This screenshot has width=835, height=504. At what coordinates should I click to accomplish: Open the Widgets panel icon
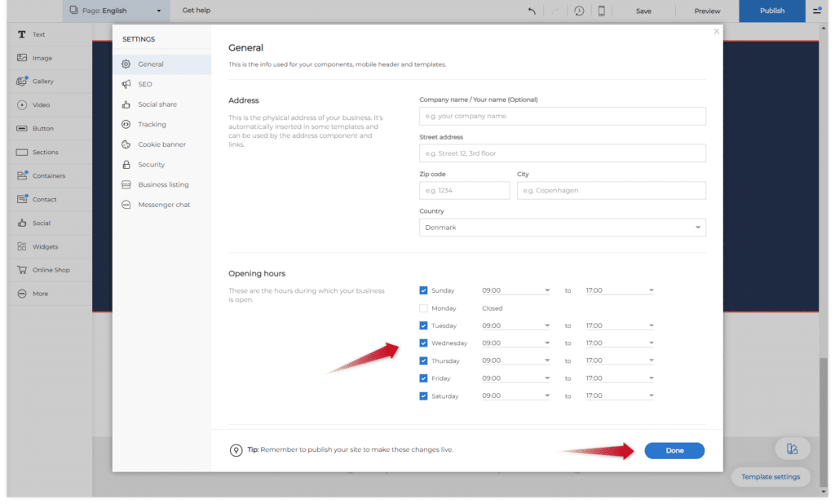(x=23, y=246)
